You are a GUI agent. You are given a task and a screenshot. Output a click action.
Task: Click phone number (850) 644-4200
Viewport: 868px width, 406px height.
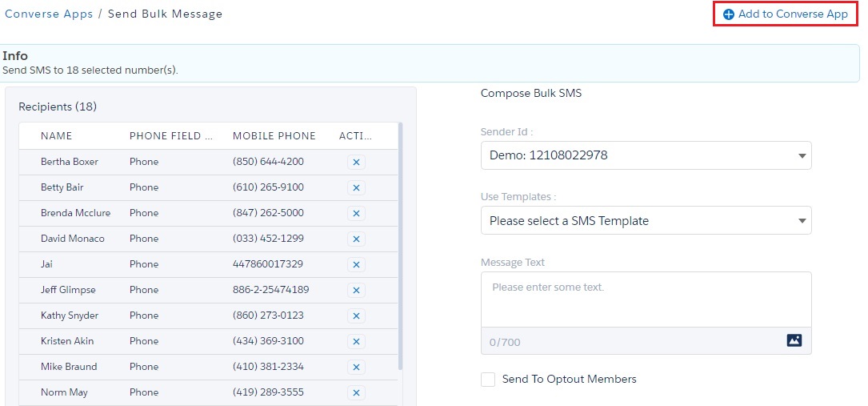[x=269, y=162]
